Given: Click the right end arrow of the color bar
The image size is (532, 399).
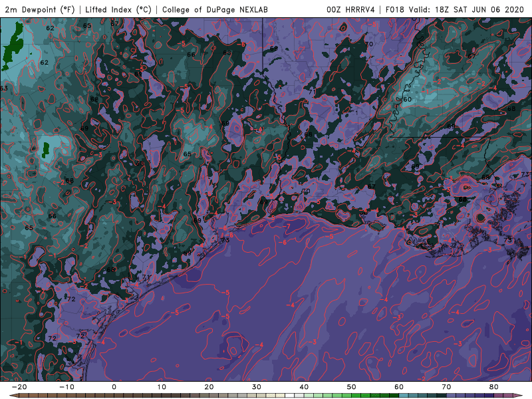Looking at the screenshot, I should pos(518,396).
